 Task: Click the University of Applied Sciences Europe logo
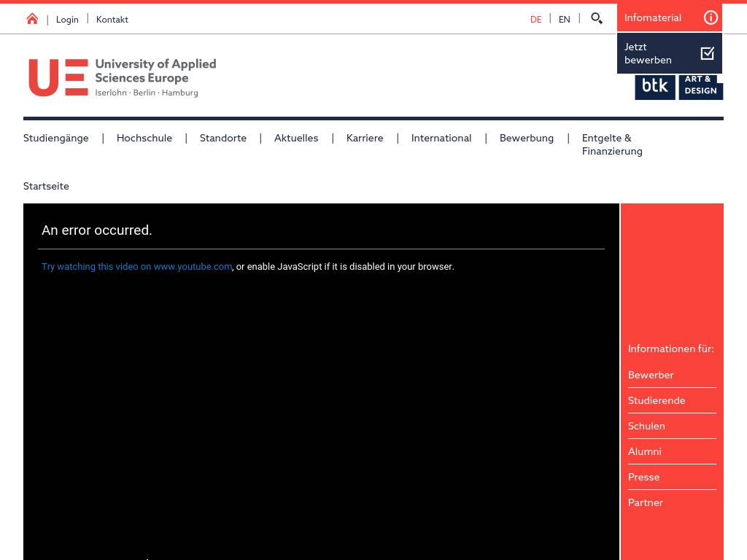pyautogui.click(x=123, y=77)
